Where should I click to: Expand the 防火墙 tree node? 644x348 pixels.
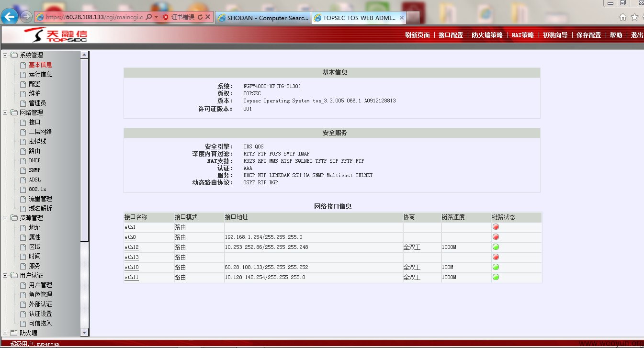(5, 333)
